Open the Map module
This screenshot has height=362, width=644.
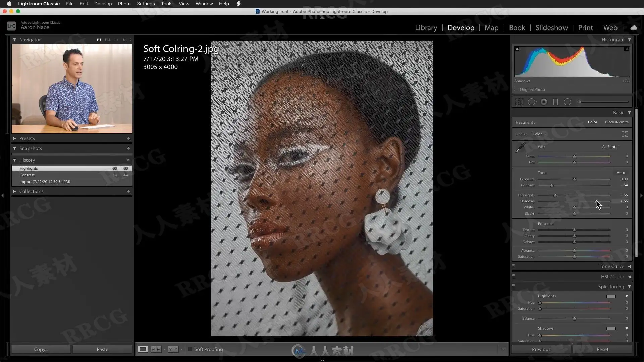coord(491,28)
